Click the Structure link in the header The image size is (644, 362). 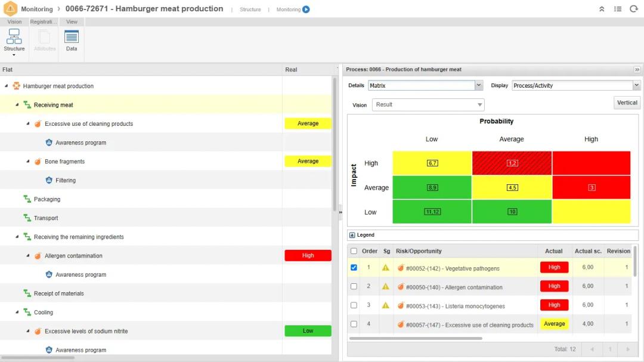coord(250,10)
